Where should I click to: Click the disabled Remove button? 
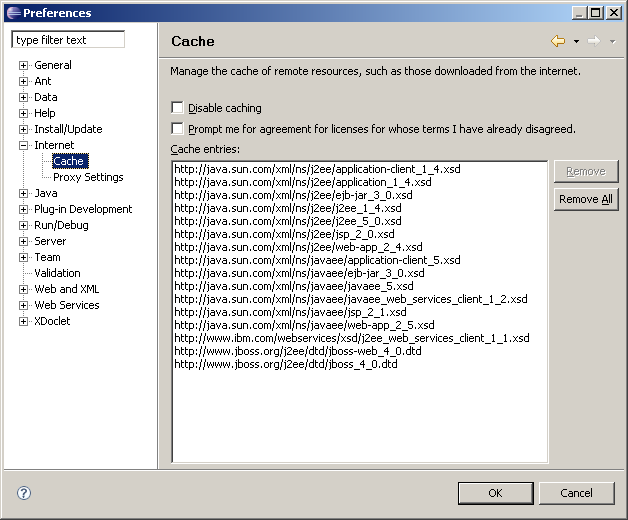click(x=586, y=171)
